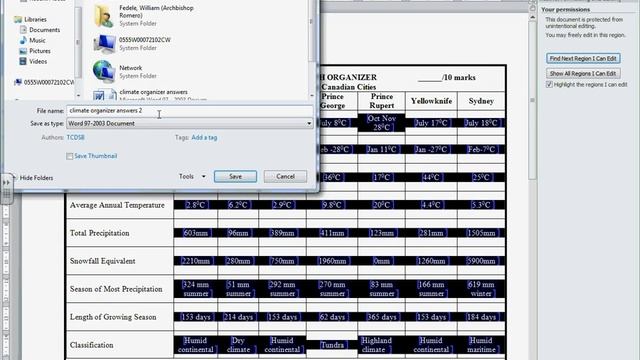Viewport: 640px width, 360px height.
Task: Click the Jan 11°C cell
Action: point(381,149)
